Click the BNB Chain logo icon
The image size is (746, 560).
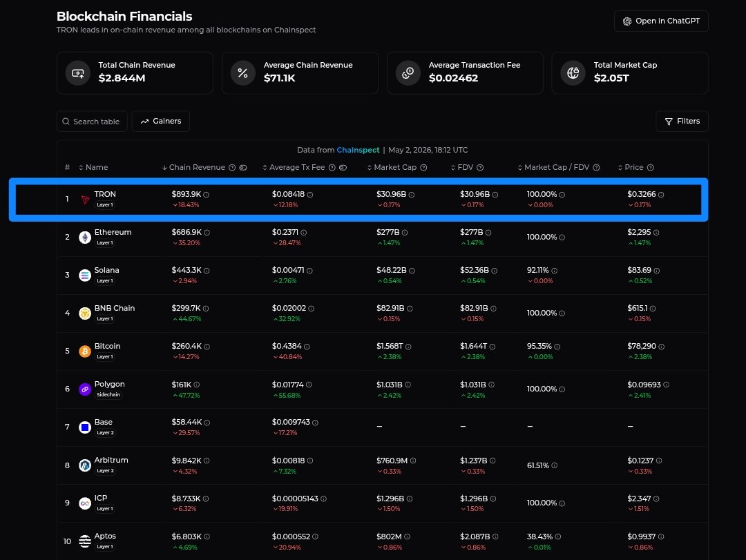(85, 313)
